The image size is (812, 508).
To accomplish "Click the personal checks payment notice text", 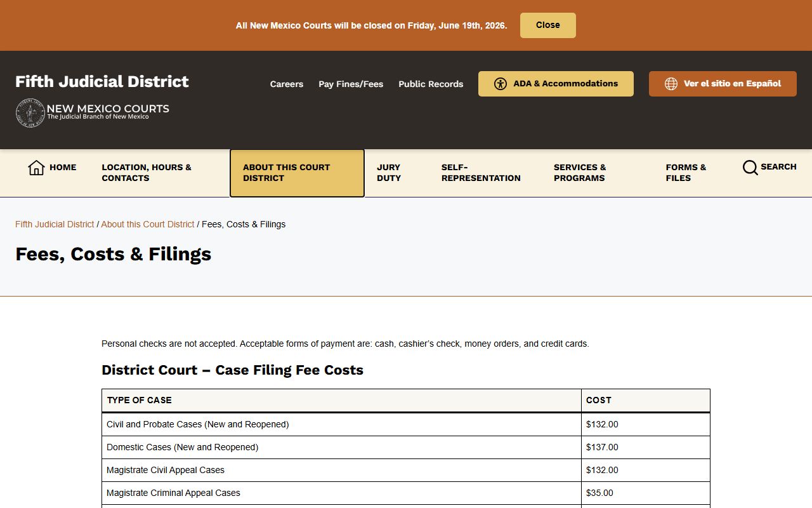I will pos(345,344).
